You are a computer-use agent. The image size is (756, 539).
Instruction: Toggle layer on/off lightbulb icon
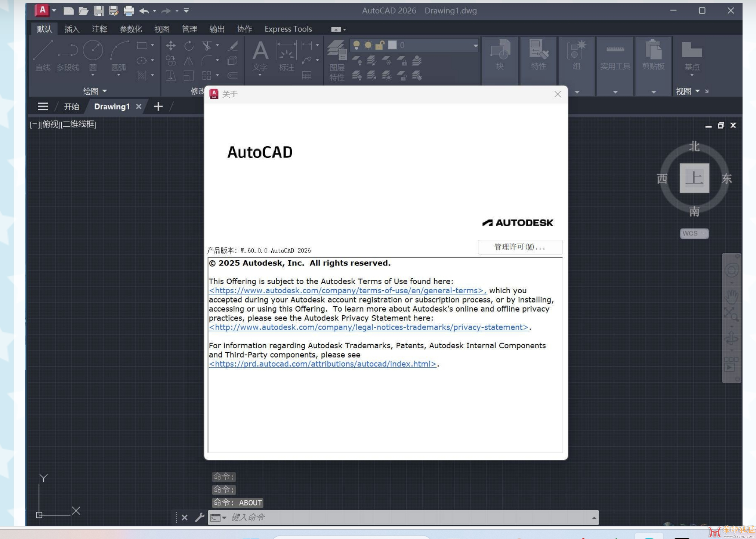point(357,45)
